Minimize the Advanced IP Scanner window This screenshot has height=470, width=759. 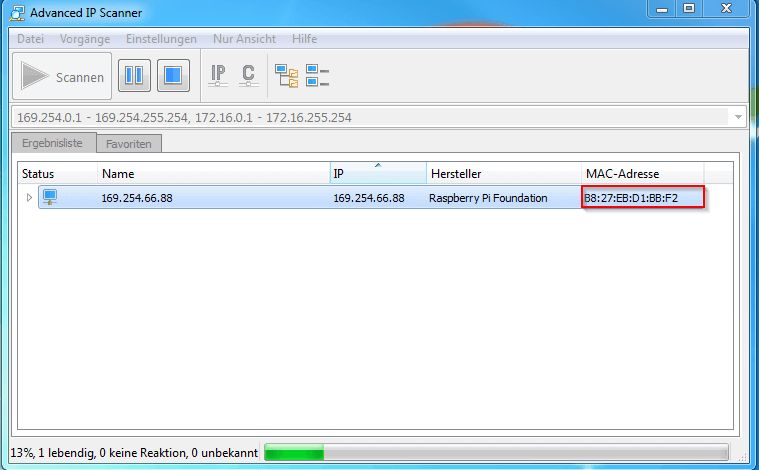[662, 9]
